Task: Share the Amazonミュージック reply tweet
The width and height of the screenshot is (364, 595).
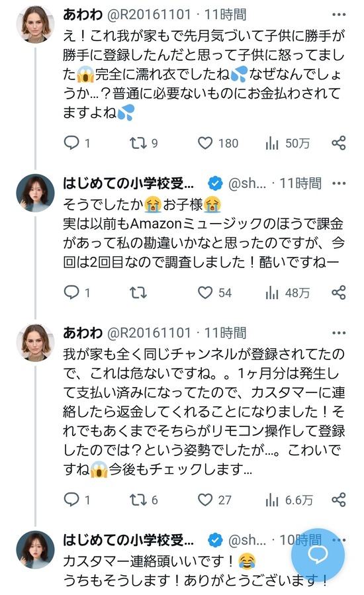Action: tap(339, 293)
